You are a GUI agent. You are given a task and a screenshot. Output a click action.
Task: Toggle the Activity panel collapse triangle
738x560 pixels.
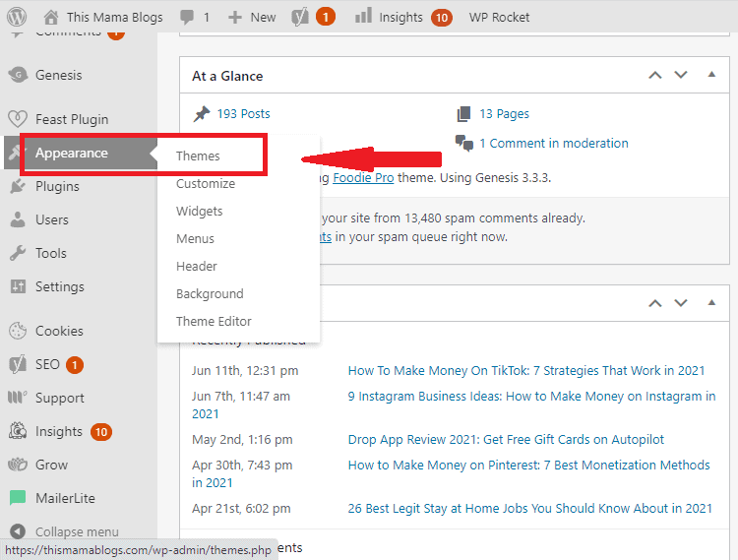click(x=711, y=302)
